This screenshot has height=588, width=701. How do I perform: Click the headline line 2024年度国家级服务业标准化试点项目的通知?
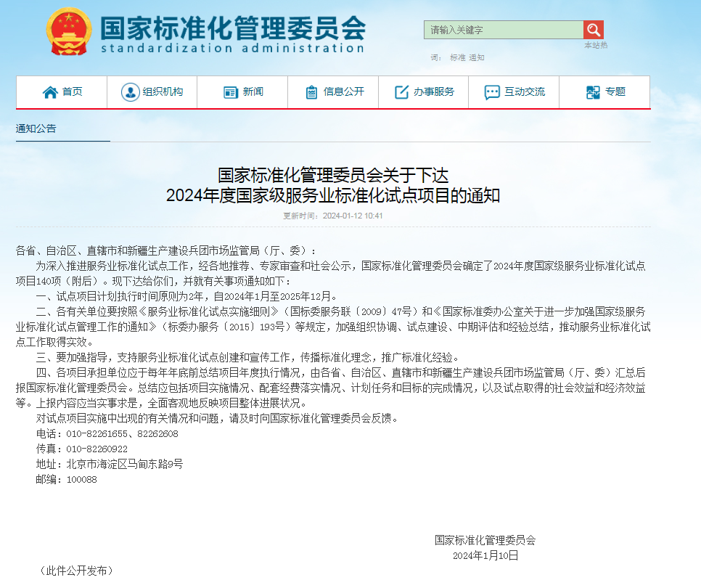pyautogui.click(x=333, y=196)
